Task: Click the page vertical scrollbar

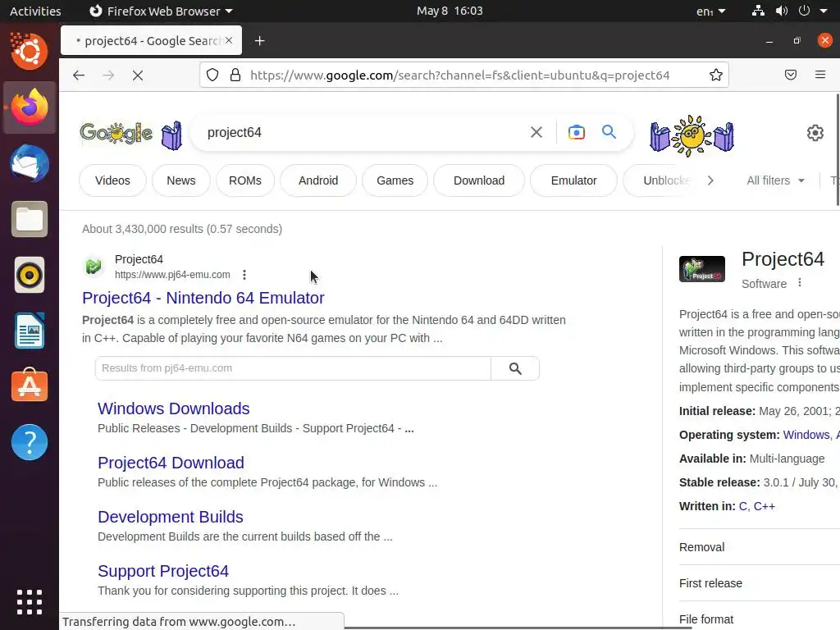Action: [838, 149]
